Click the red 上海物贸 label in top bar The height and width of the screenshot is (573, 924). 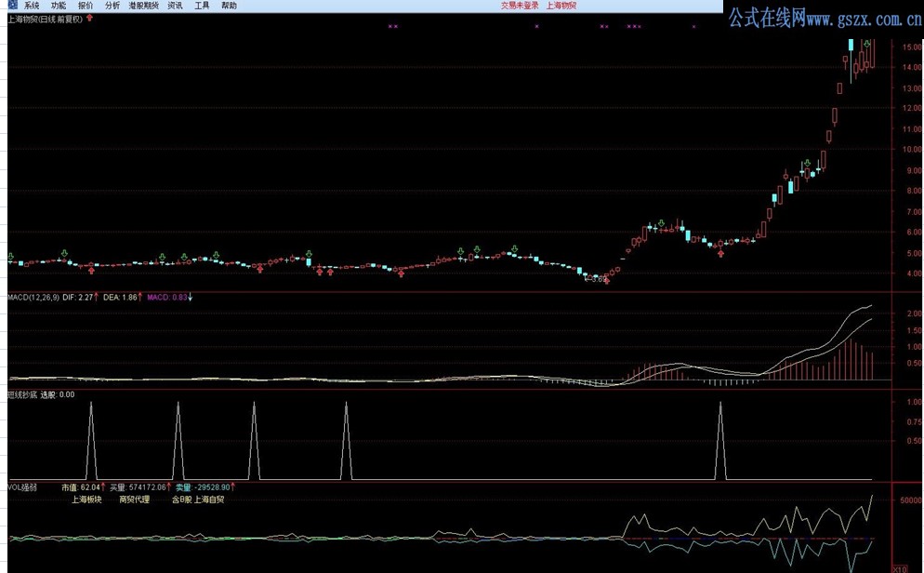(561, 6)
